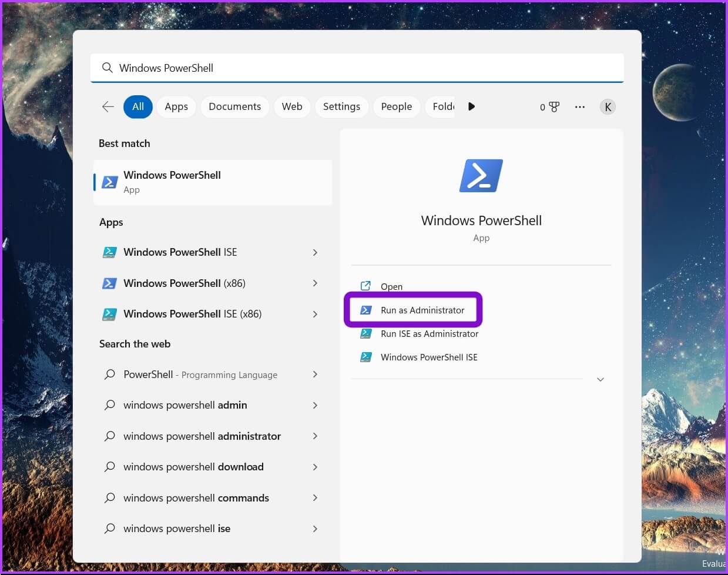Switch to the People filter tab
This screenshot has height=575, width=728.
pyautogui.click(x=397, y=106)
